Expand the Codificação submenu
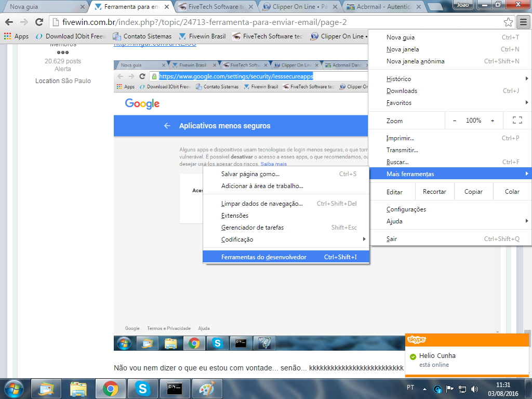The image size is (532, 399). click(286, 239)
